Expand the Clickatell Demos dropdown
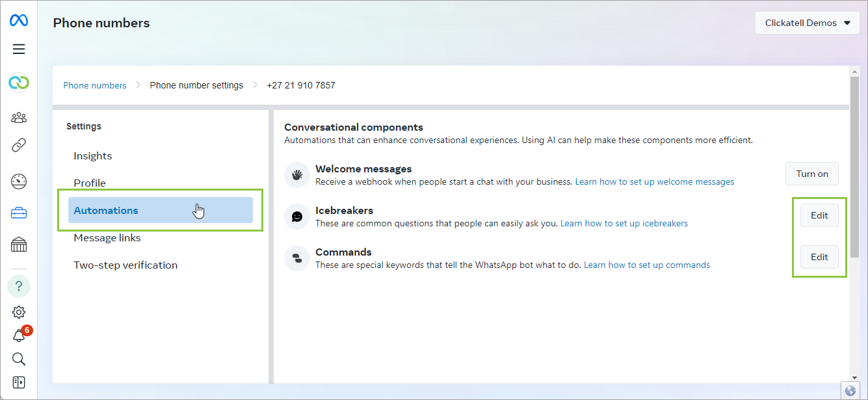Image resolution: width=868 pixels, height=400 pixels. click(x=807, y=23)
